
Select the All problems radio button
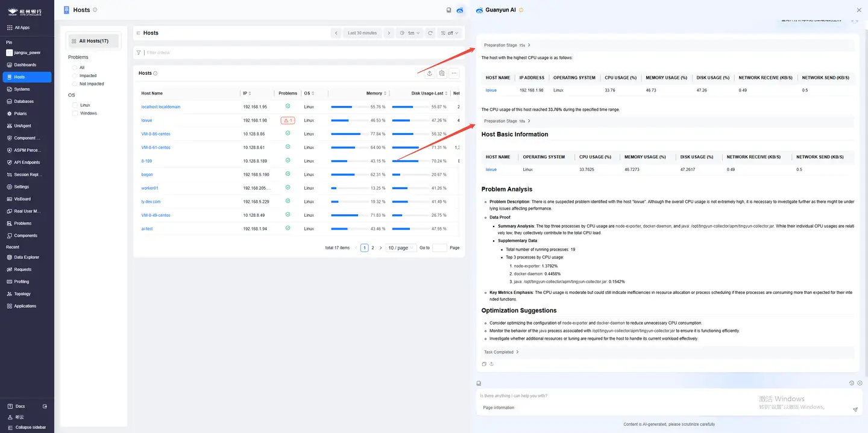[75, 67]
